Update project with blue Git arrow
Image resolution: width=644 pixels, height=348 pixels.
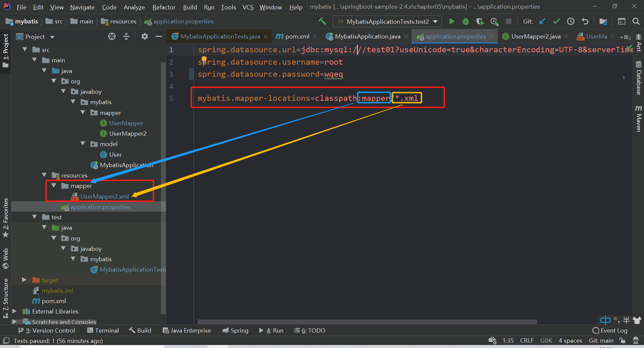pos(542,21)
